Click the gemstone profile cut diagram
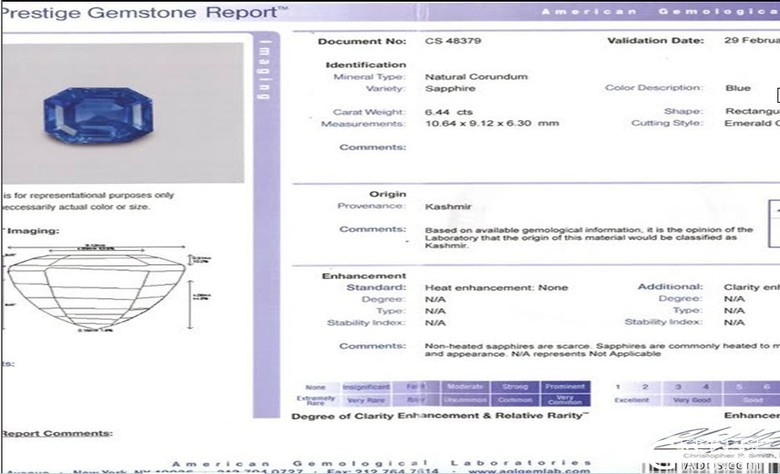The image size is (780, 474). pos(97,291)
